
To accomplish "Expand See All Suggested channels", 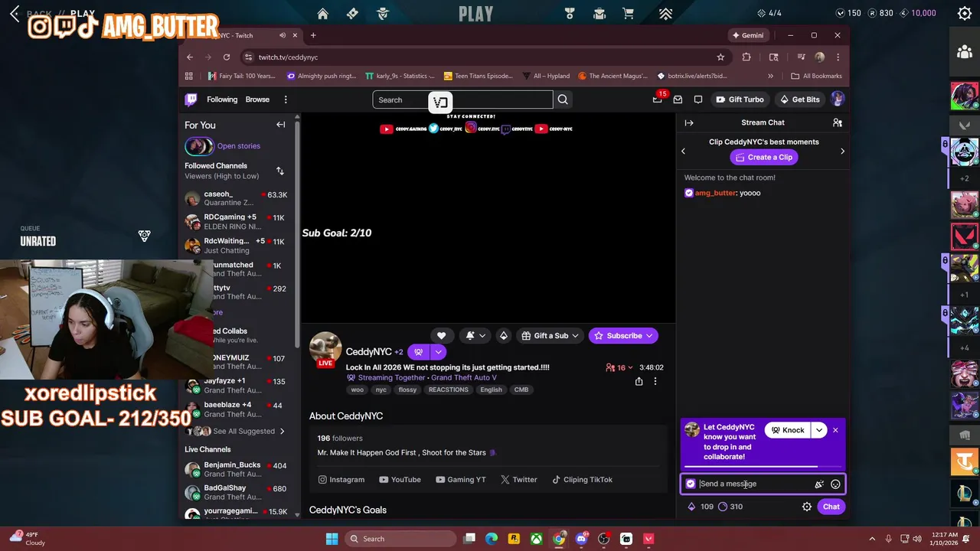I will [243, 431].
